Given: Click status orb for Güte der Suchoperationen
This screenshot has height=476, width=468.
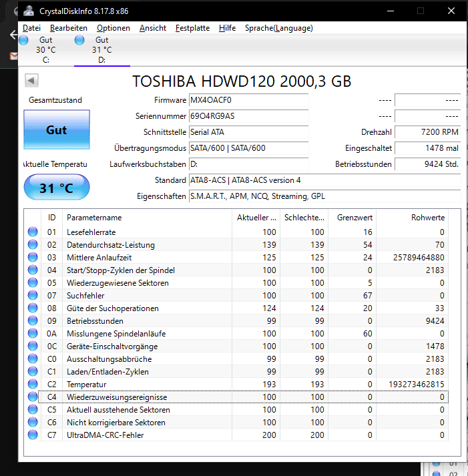Looking at the screenshot, I should pos(33,308).
